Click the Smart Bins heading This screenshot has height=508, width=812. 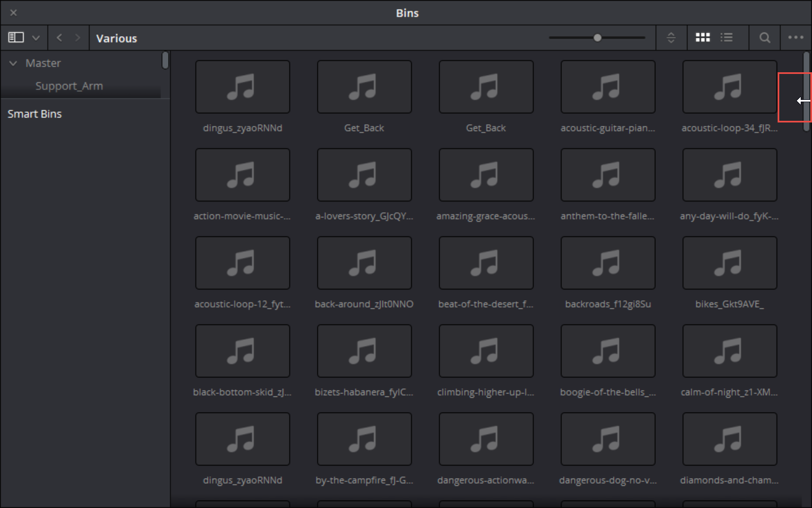click(34, 114)
